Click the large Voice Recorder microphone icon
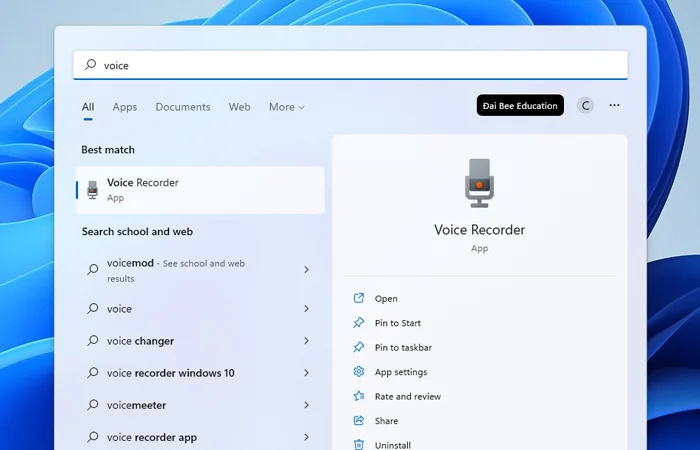700x450 pixels. 479,182
